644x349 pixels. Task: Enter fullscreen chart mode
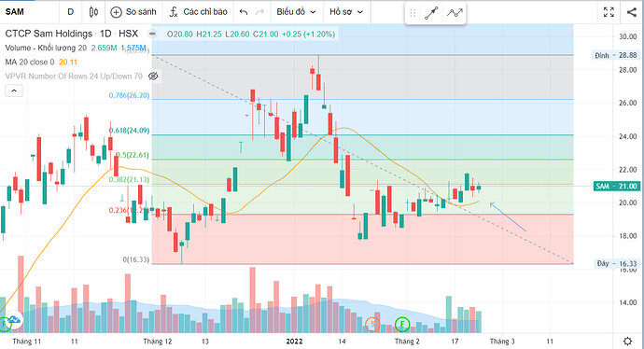point(609,12)
